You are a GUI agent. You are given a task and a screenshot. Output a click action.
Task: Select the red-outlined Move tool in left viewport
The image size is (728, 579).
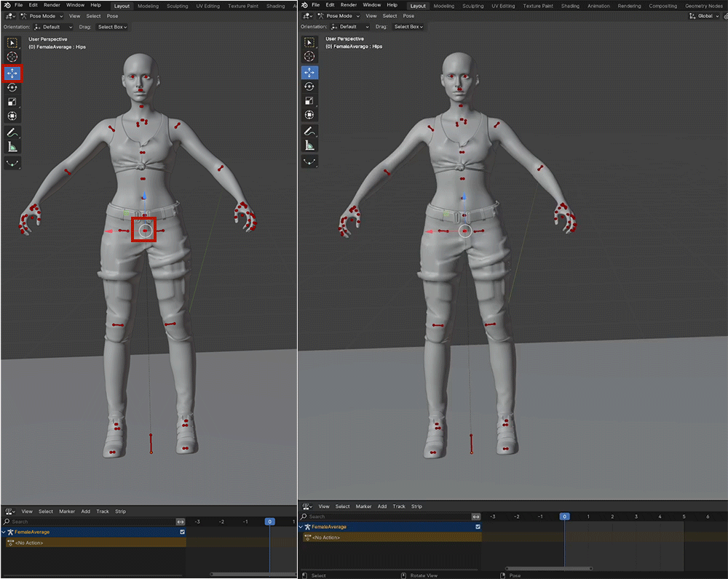coord(12,73)
